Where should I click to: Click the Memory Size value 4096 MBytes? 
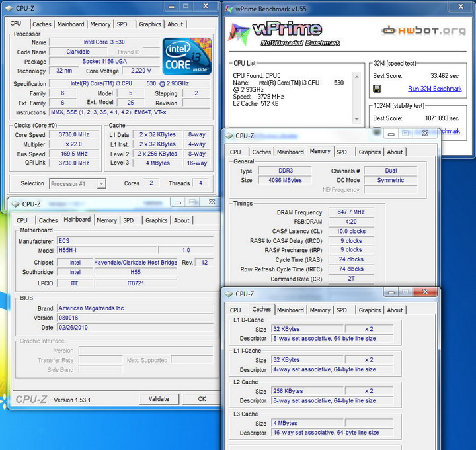coord(285,180)
